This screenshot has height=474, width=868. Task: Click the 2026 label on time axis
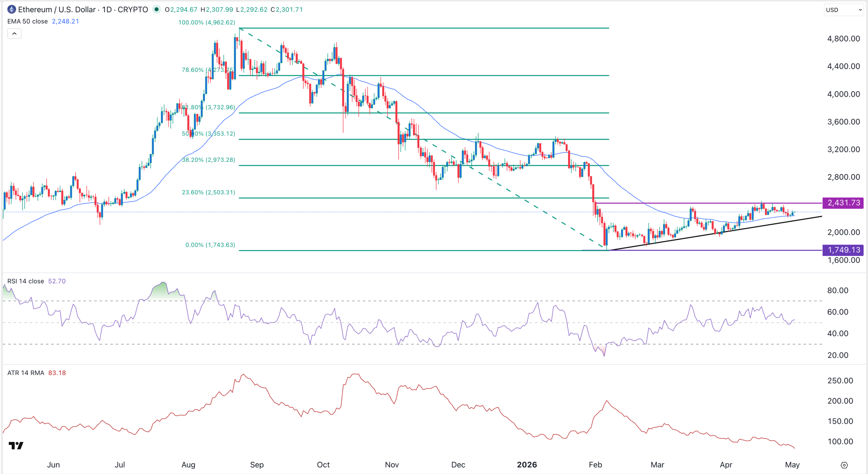click(x=527, y=465)
